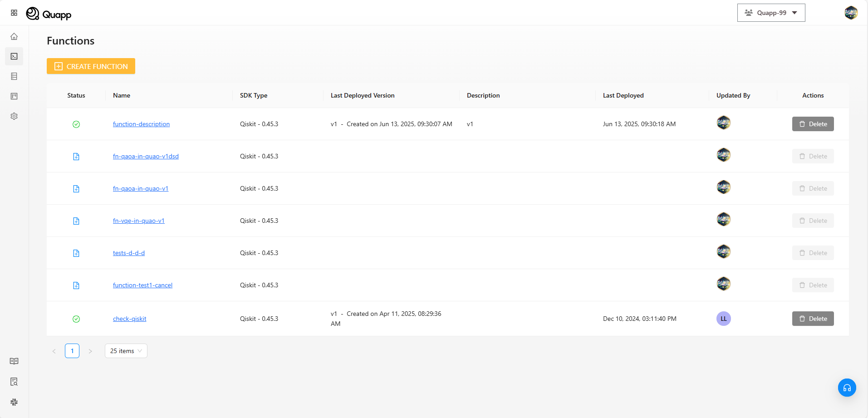Viewport: 868px width, 418px height.
Task: Click the draft status icon for tests-d-d-d
Action: coord(76,253)
